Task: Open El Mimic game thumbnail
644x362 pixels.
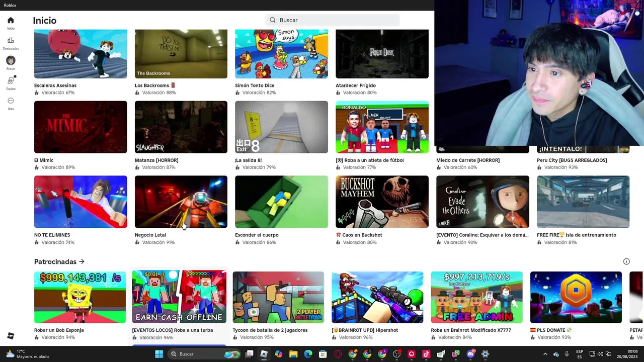Action: 80,127
